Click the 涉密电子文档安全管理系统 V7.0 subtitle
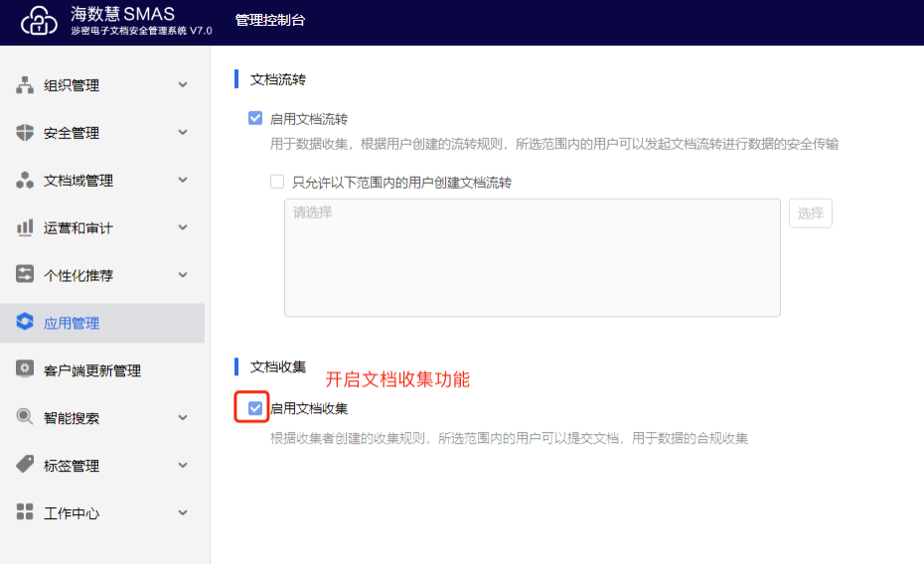This screenshot has width=924, height=564. point(141,31)
